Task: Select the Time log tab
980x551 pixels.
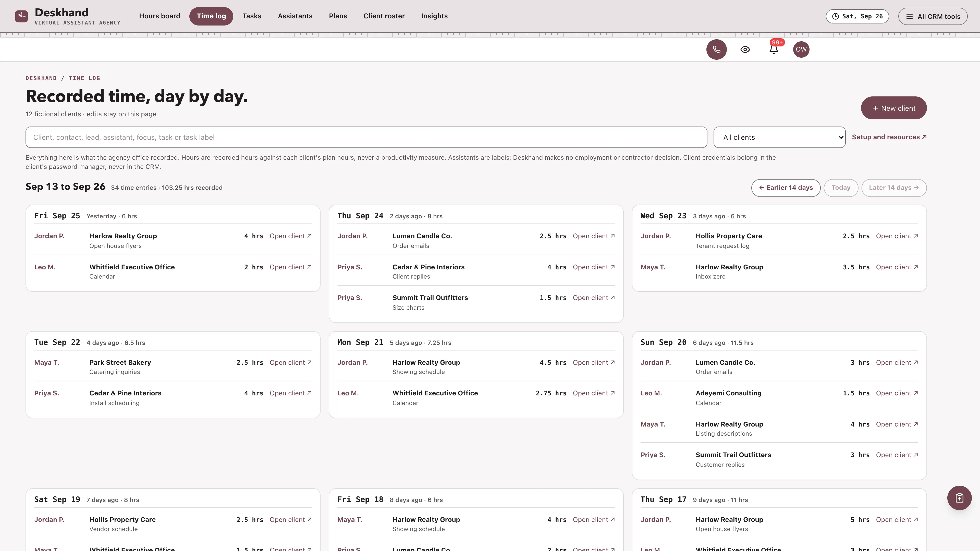Action: pos(211,16)
